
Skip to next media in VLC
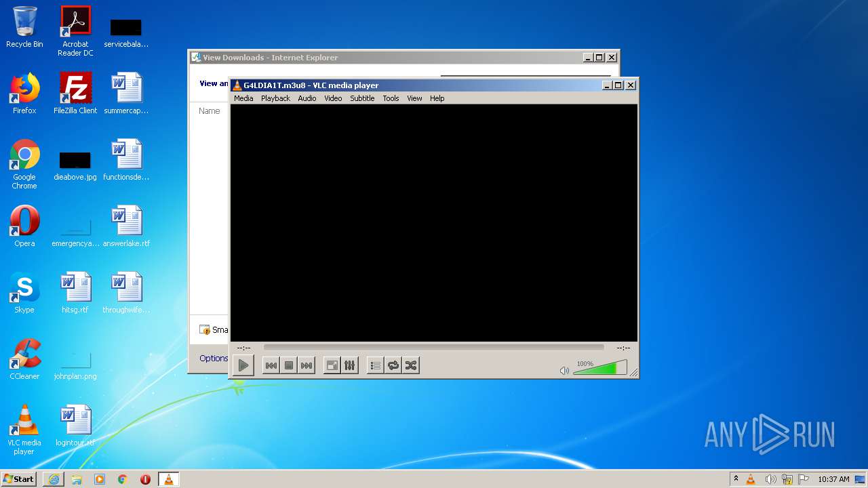(307, 365)
